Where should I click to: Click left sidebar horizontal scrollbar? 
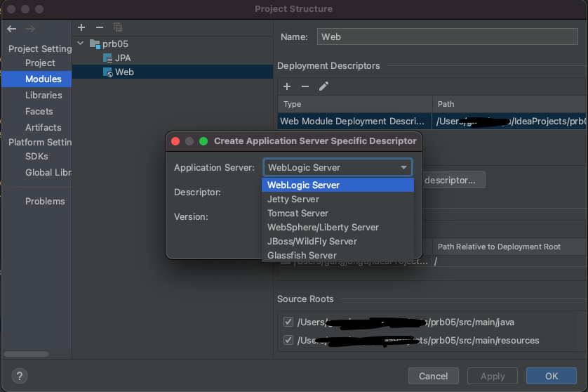pyautogui.click(x=26, y=354)
